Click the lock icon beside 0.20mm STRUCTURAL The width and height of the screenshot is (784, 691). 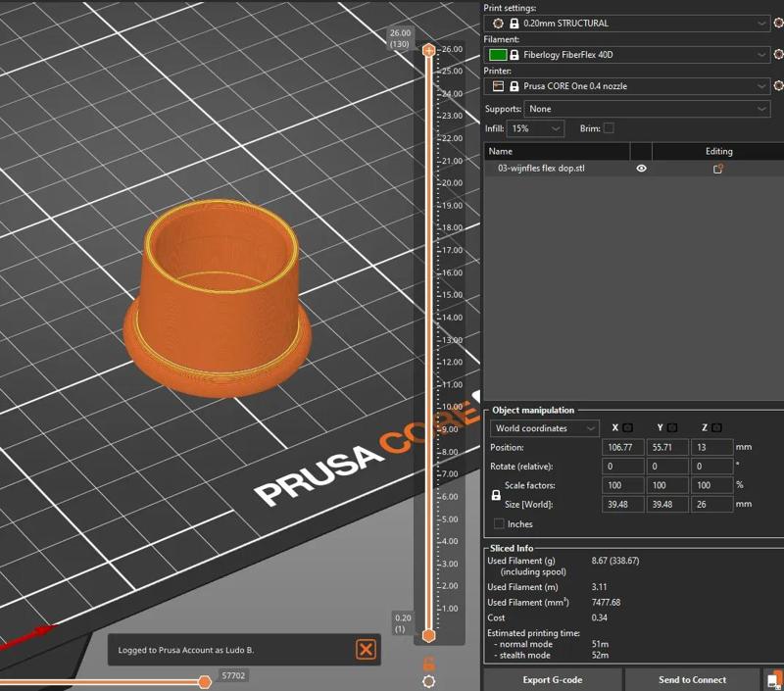click(514, 23)
